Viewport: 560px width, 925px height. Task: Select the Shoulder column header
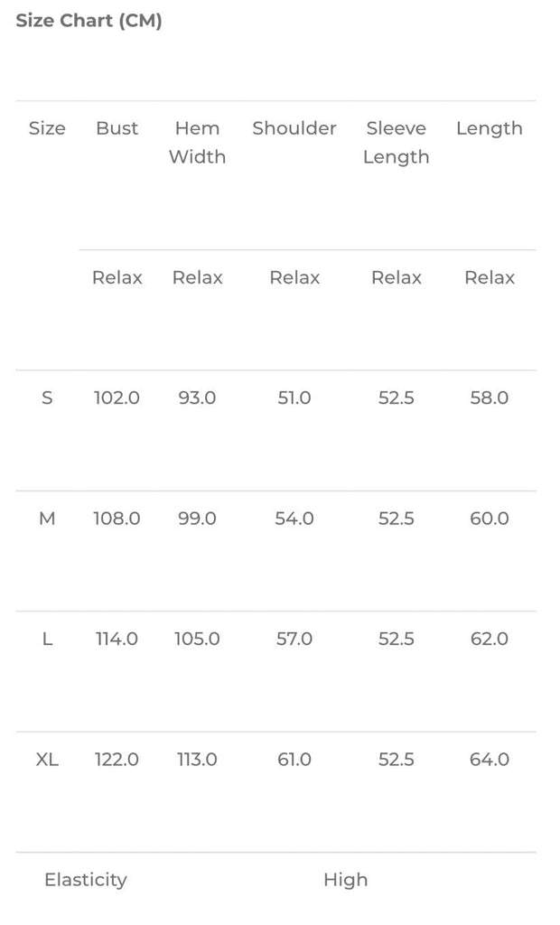tap(294, 128)
